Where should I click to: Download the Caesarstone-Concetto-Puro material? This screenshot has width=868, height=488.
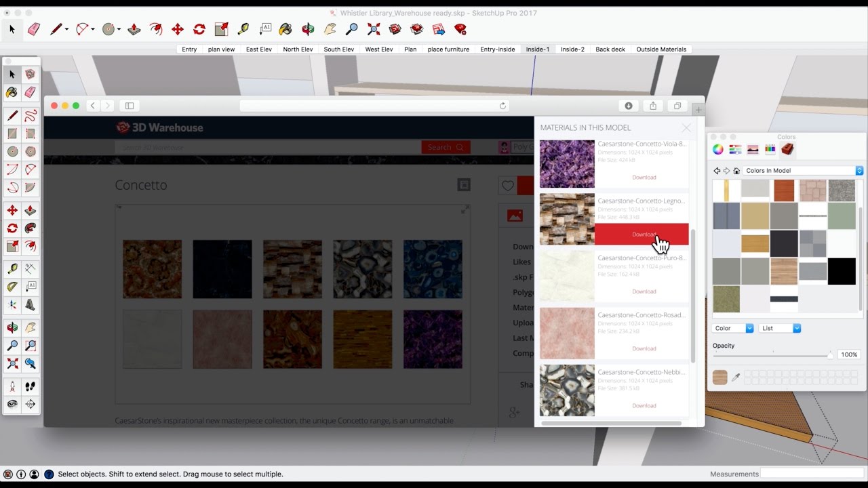tap(644, 291)
